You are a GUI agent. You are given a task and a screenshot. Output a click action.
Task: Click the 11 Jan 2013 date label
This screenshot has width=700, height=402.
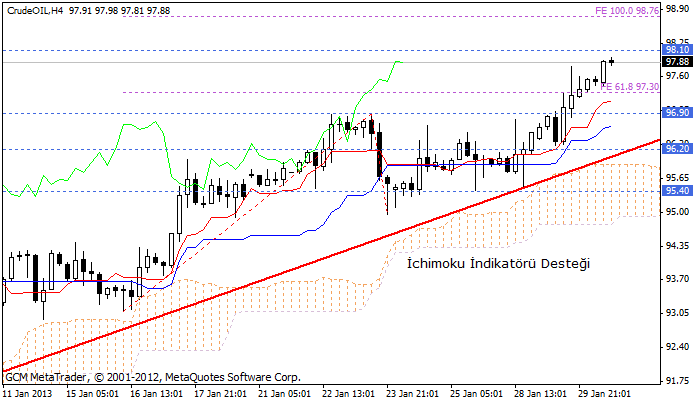pos(27,393)
